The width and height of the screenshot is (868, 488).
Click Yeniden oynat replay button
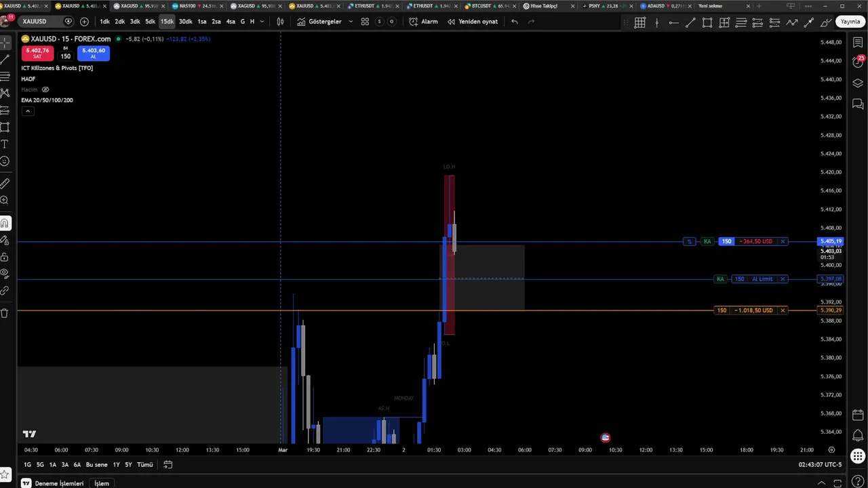click(x=472, y=21)
